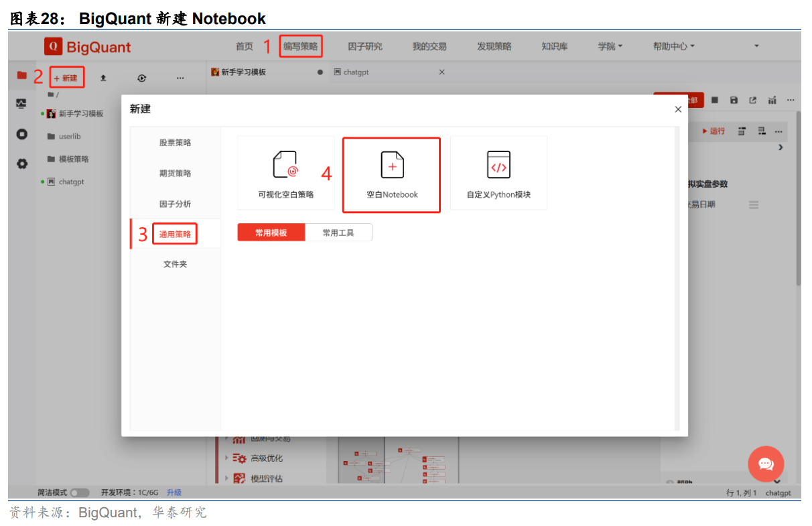Click the 行 1, 列 1 status text
Screen dimensions: 812x526
click(x=742, y=492)
